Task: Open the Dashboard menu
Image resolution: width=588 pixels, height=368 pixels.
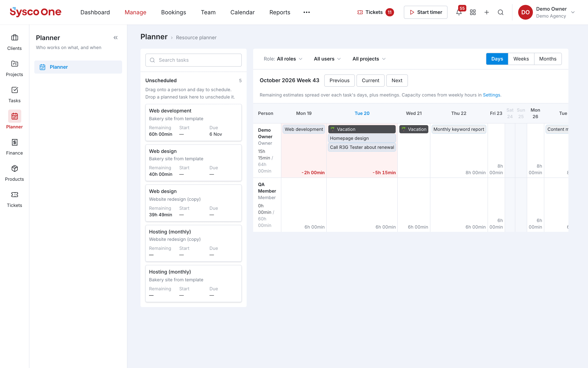Action: (95, 12)
